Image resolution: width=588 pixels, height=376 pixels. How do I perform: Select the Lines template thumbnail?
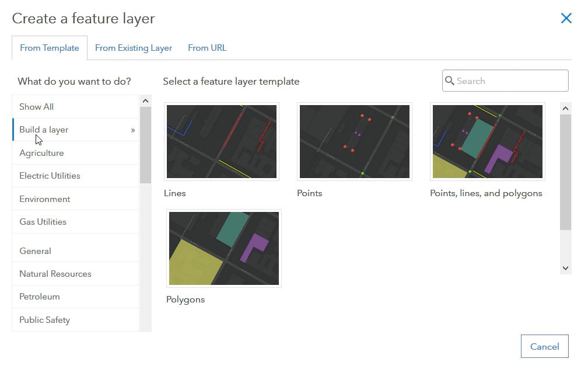pyautogui.click(x=222, y=141)
